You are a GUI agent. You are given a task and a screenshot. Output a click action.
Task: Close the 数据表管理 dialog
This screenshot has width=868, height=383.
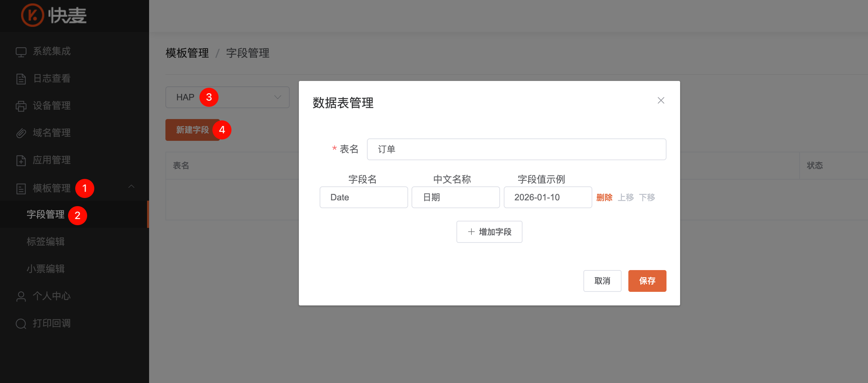tap(661, 100)
